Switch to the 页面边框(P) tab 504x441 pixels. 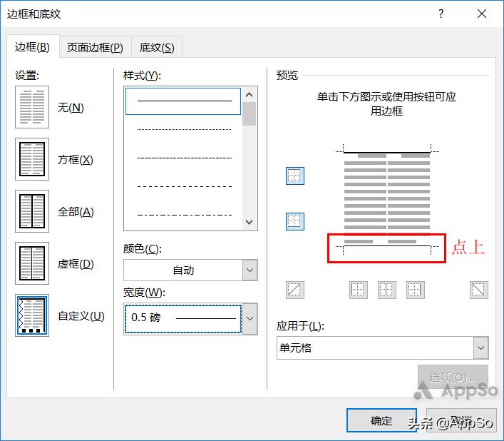(95, 48)
